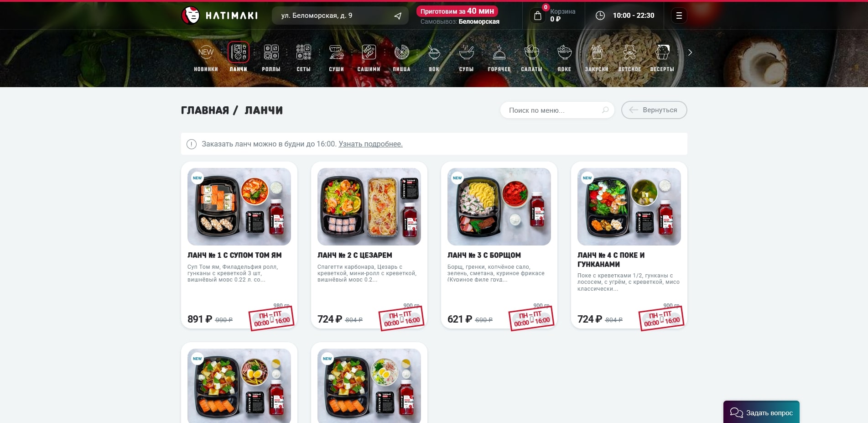Switch to the Новинки tab
This screenshot has width=868, height=423.
pyautogui.click(x=206, y=58)
